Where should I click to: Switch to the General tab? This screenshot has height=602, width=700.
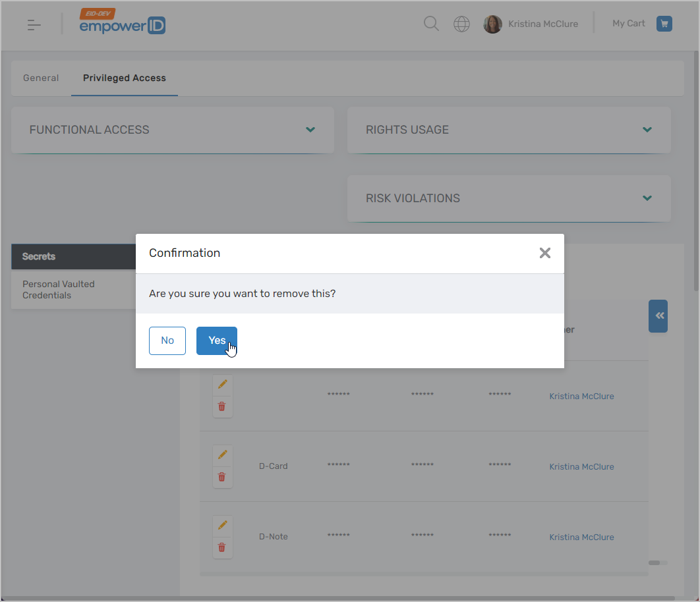(x=41, y=78)
